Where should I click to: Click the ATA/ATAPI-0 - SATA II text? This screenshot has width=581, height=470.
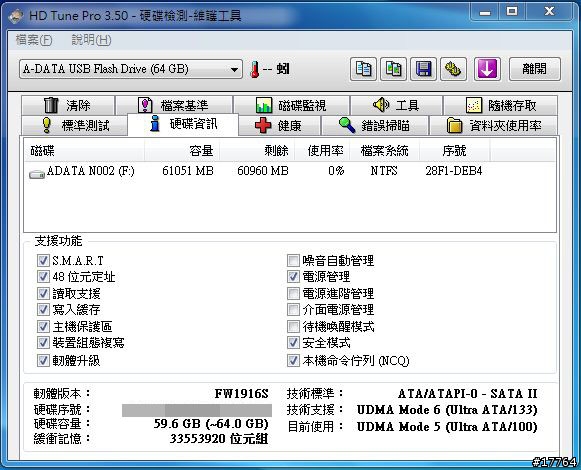click(468, 394)
